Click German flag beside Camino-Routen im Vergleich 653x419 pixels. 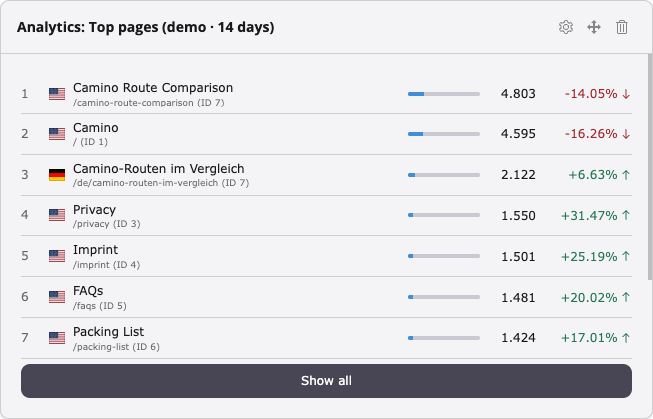click(x=57, y=175)
